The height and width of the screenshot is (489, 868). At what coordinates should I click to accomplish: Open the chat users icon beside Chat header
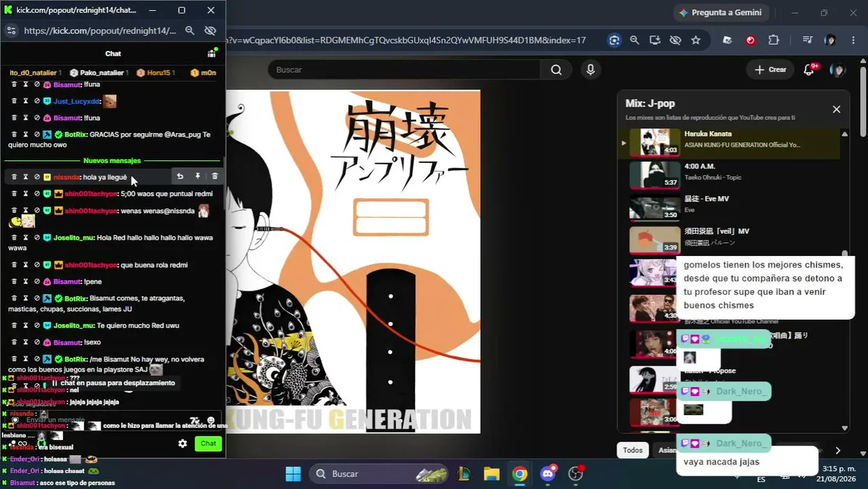212,53
